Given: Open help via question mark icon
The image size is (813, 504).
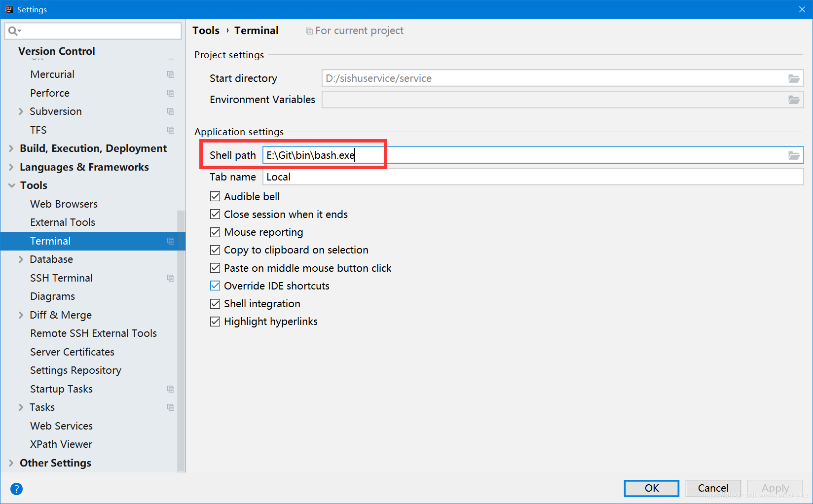Looking at the screenshot, I should point(16,489).
